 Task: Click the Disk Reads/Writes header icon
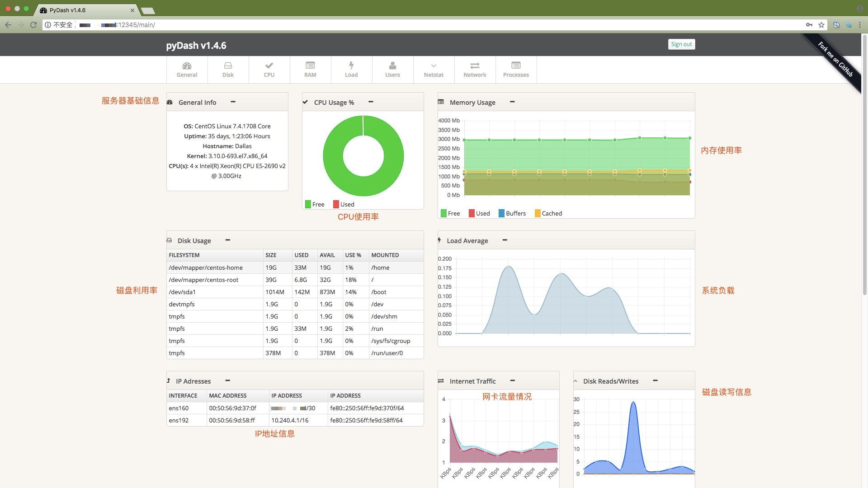point(576,381)
